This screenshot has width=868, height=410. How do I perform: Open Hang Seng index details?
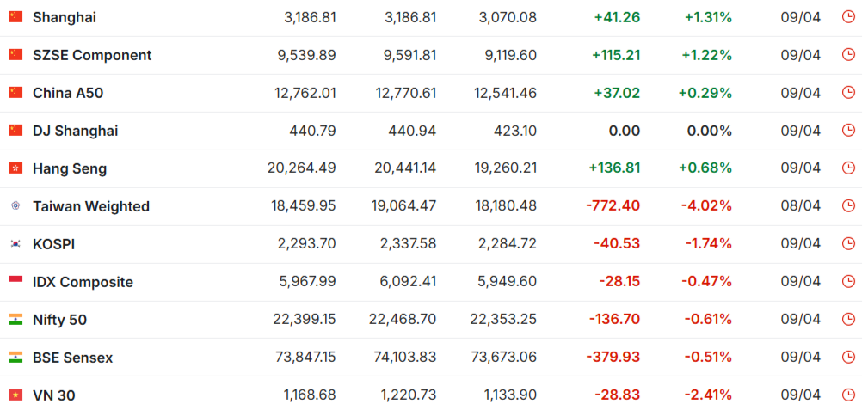(x=70, y=168)
